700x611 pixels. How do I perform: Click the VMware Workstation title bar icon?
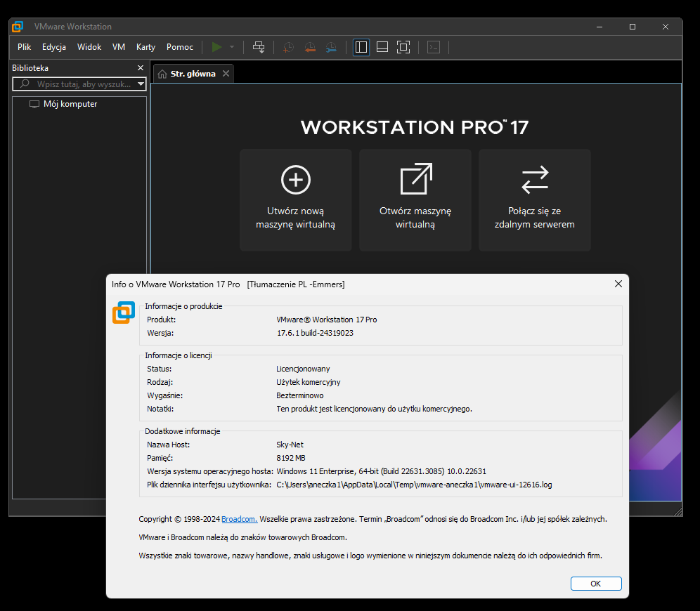18,27
